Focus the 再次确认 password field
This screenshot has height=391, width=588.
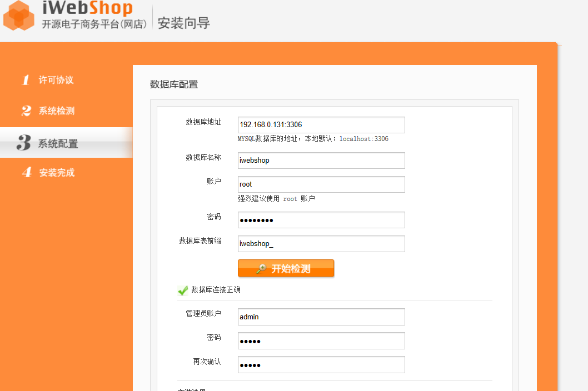[x=321, y=365]
